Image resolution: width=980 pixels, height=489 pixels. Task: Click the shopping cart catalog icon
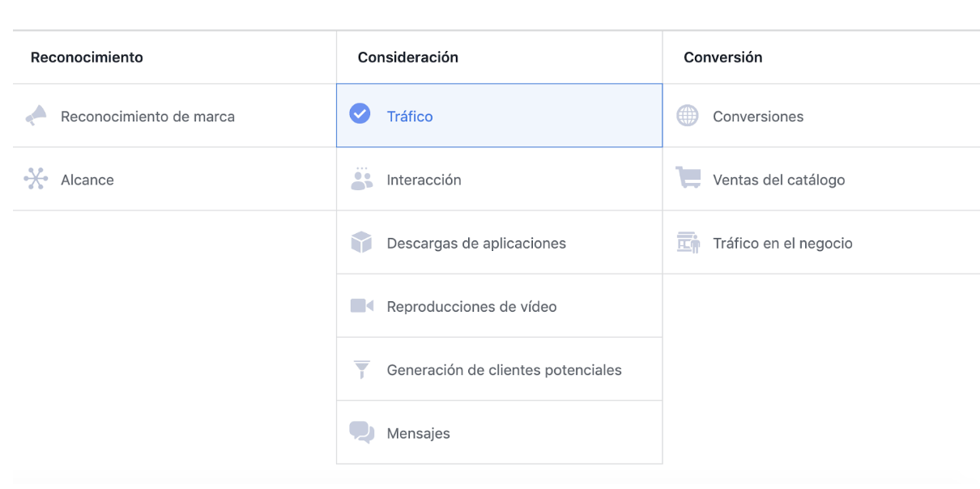[x=688, y=180]
